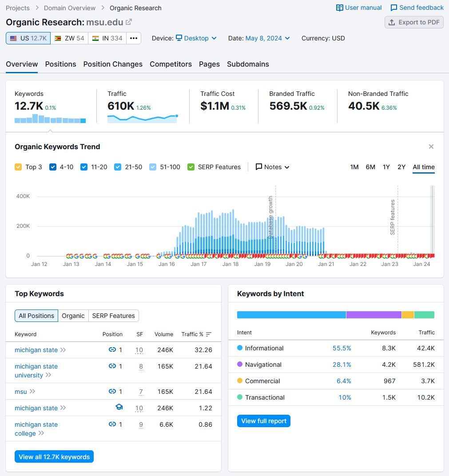Click link icon in michigan state college row

pos(112,424)
